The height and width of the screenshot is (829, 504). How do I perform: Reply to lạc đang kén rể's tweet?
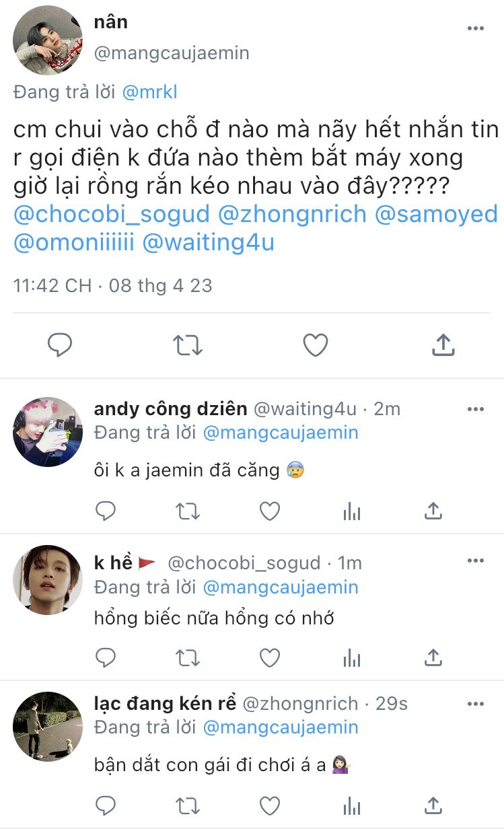tap(106, 804)
